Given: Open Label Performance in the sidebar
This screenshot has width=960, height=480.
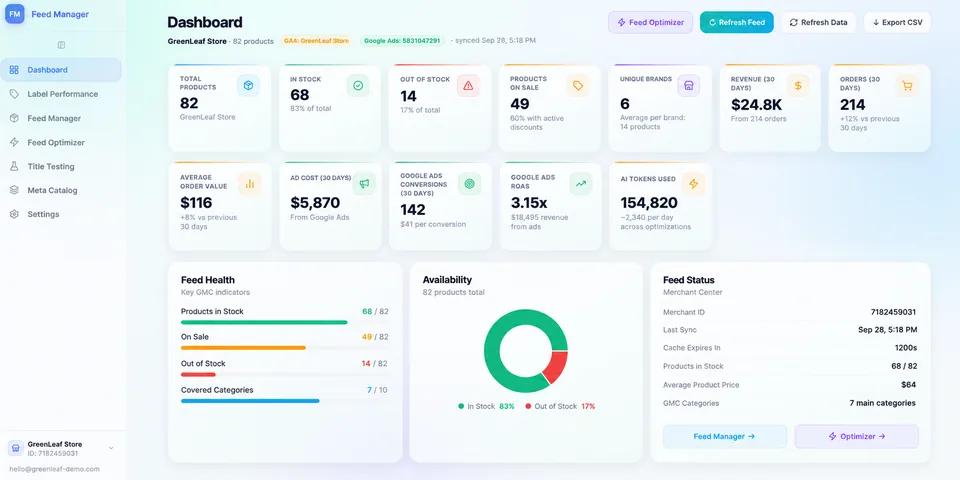Looking at the screenshot, I should click(61, 94).
